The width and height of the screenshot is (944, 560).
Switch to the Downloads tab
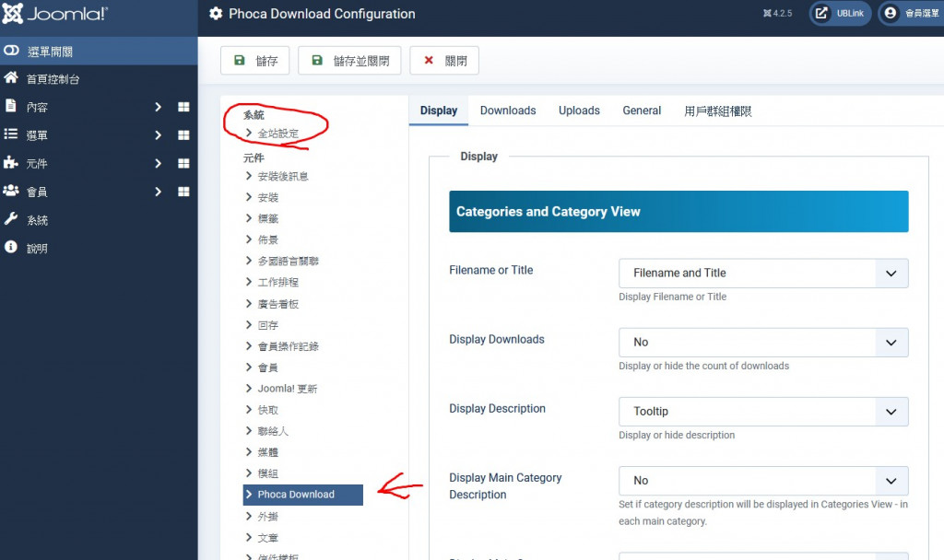coord(508,111)
